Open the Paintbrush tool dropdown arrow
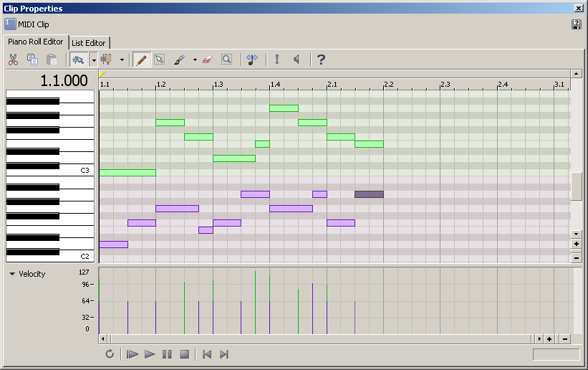Image resolution: width=588 pixels, height=370 pixels. (195, 60)
